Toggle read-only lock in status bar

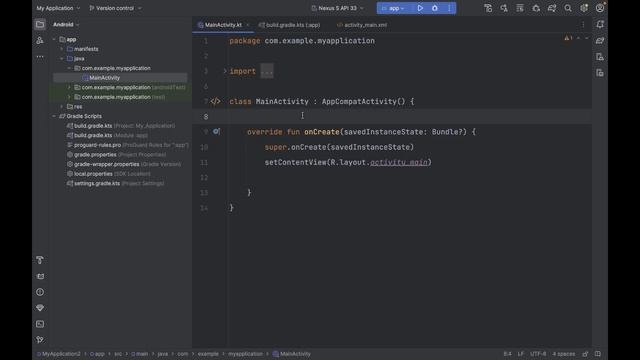585,354
